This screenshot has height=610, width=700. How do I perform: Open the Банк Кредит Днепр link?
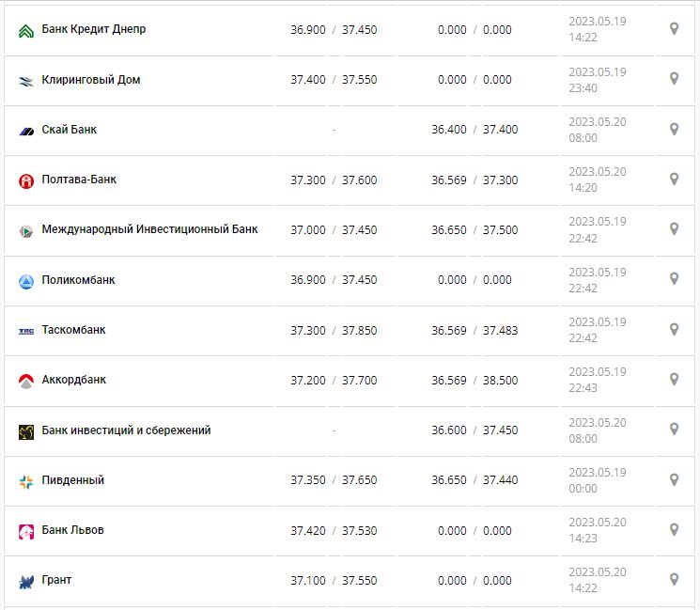point(94,29)
